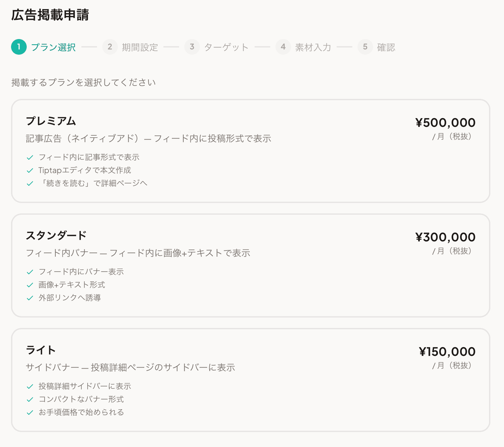Click the checkmark beside 外部リンクへ誘導

[x=30, y=298]
